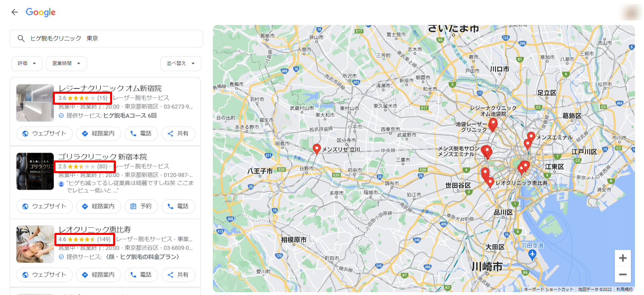
Task: Open 利用規約 terms link on map
Action: 624,289
